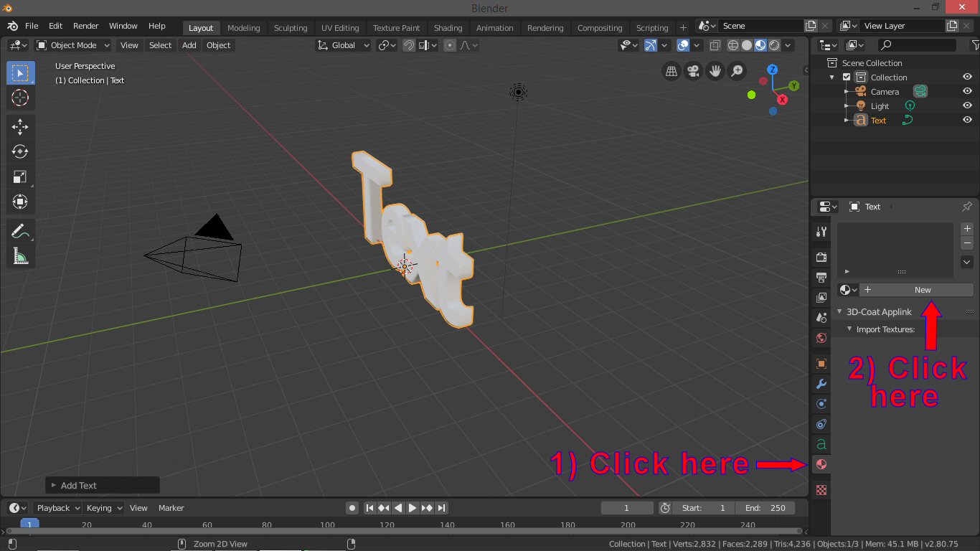Uncheck the Collection checkbox in outliner
980x551 pixels.
click(847, 77)
